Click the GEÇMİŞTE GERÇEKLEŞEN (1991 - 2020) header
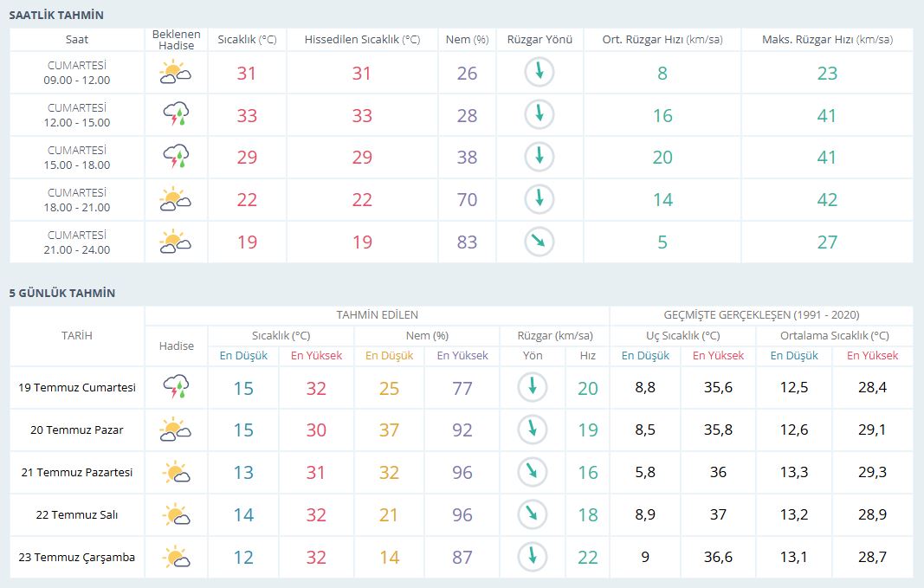 [x=761, y=315]
